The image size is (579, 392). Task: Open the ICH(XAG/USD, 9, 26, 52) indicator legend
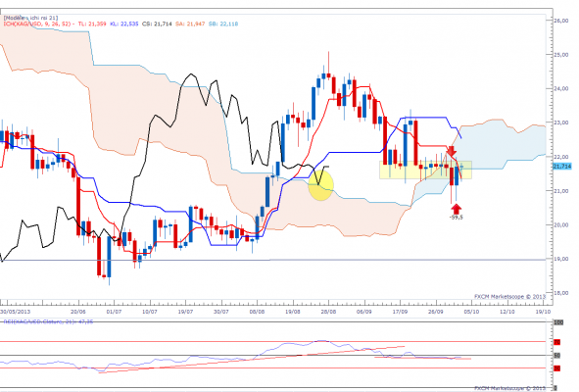point(37,24)
